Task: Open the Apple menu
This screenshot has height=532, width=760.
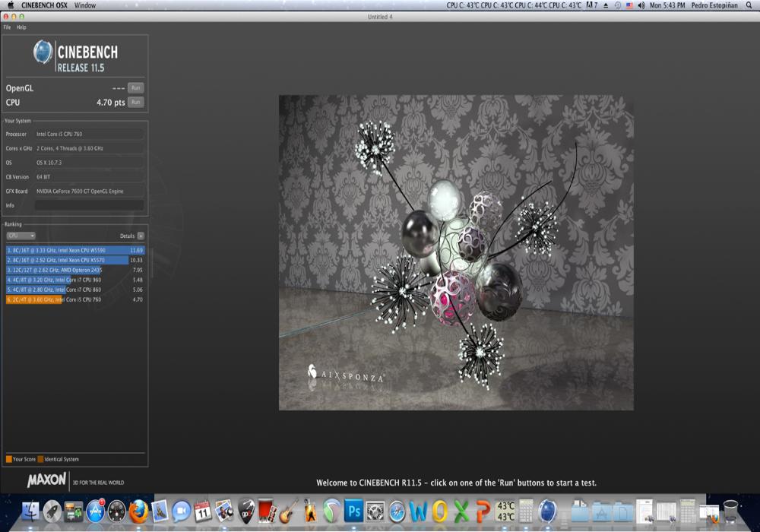Action: click(11, 5)
